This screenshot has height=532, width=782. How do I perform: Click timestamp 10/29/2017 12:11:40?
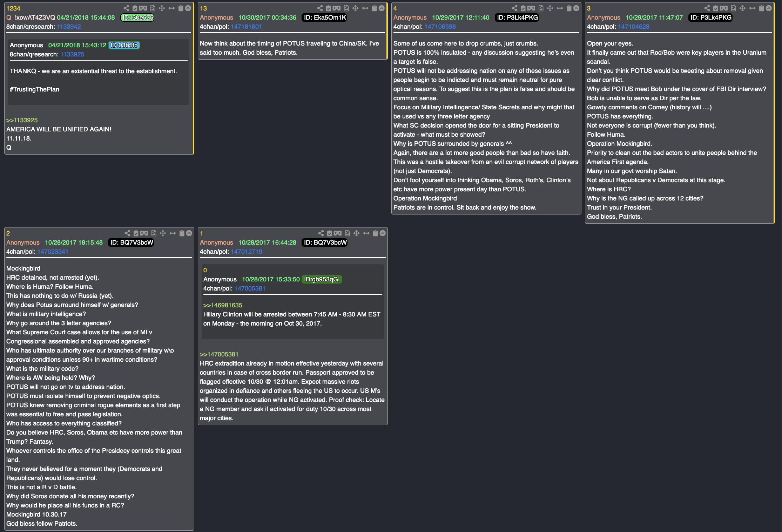click(x=460, y=18)
